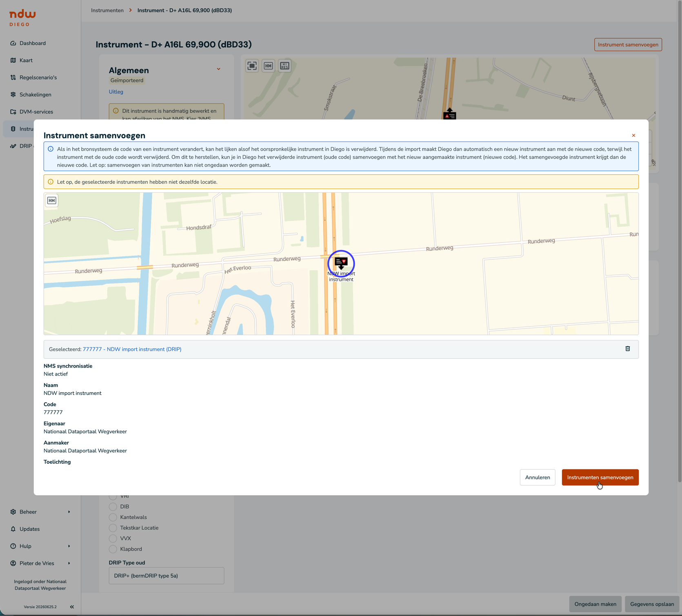Click the NDW import instrument map marker
Image resolution: width=682 pixels, height=616 pixels.
[341, 263]
